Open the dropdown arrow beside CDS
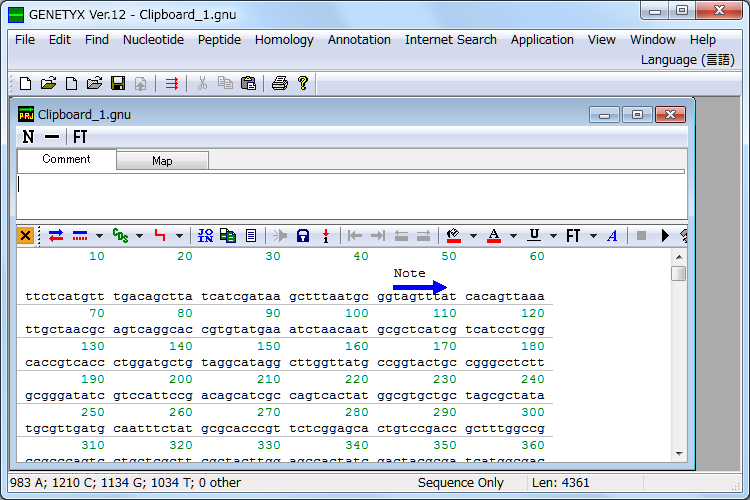Viewport: 750px width, 500px height. click(x=139, y=235)
